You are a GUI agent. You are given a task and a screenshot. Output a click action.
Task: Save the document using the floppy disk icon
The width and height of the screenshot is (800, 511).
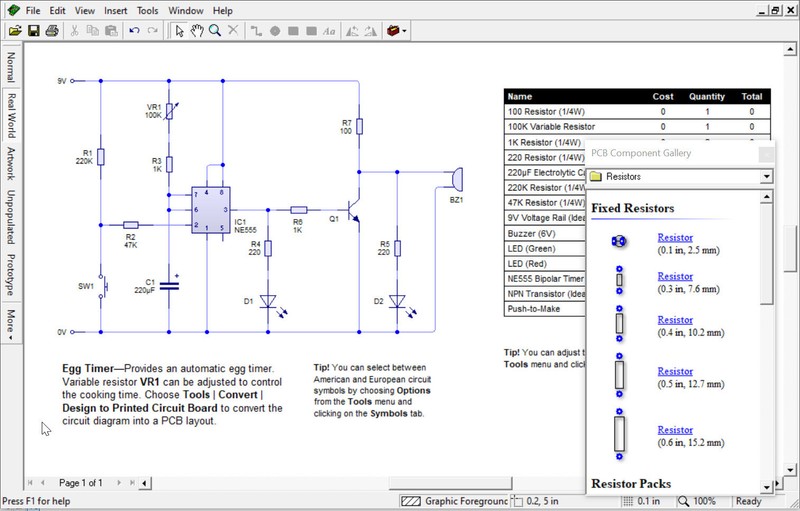click(x=33, y=31)
